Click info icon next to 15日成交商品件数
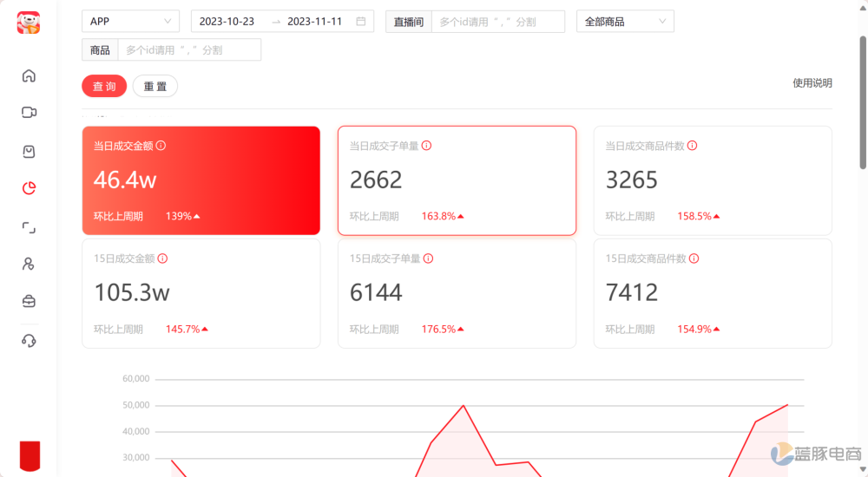Image resolution: width=868 pixels, height=477 pixels. click(694, 258)
